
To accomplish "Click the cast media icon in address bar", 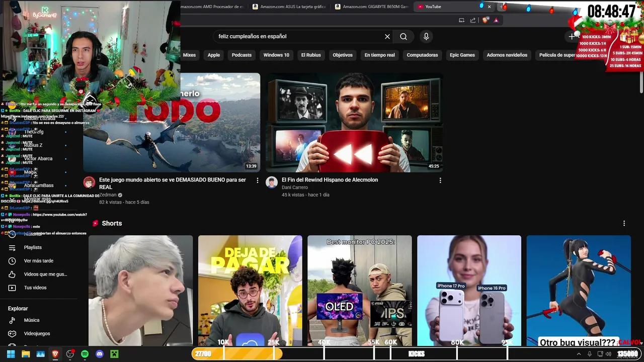I will [461, 20].
